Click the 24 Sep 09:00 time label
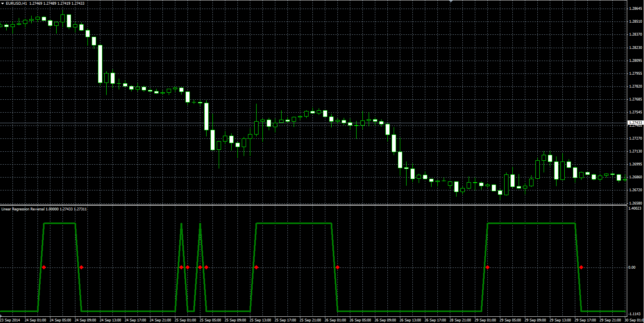 point(85,320)
